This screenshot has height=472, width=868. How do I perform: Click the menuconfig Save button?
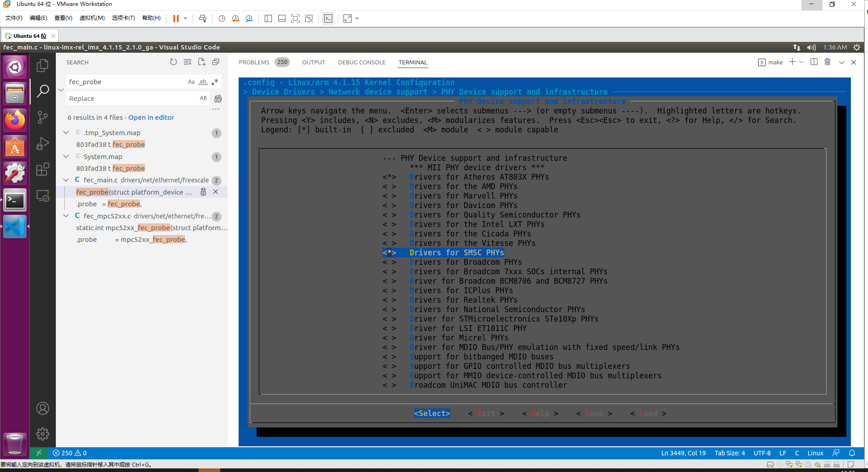[x=594, y=413]
